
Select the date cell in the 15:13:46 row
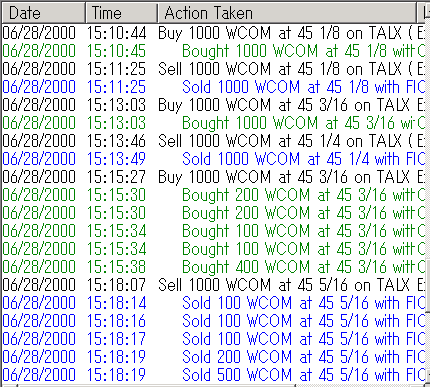[39, 141]
